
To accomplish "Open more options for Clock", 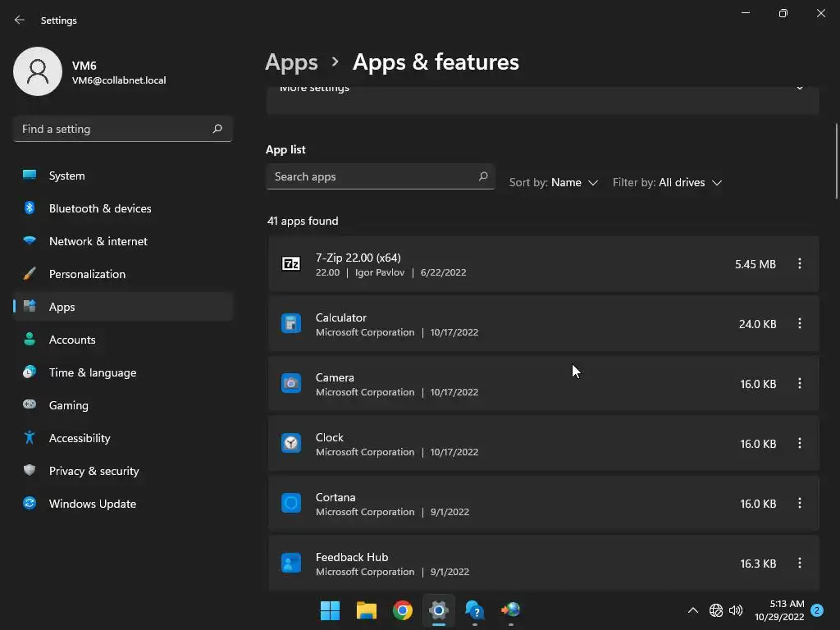I will (x=799, y=444).
